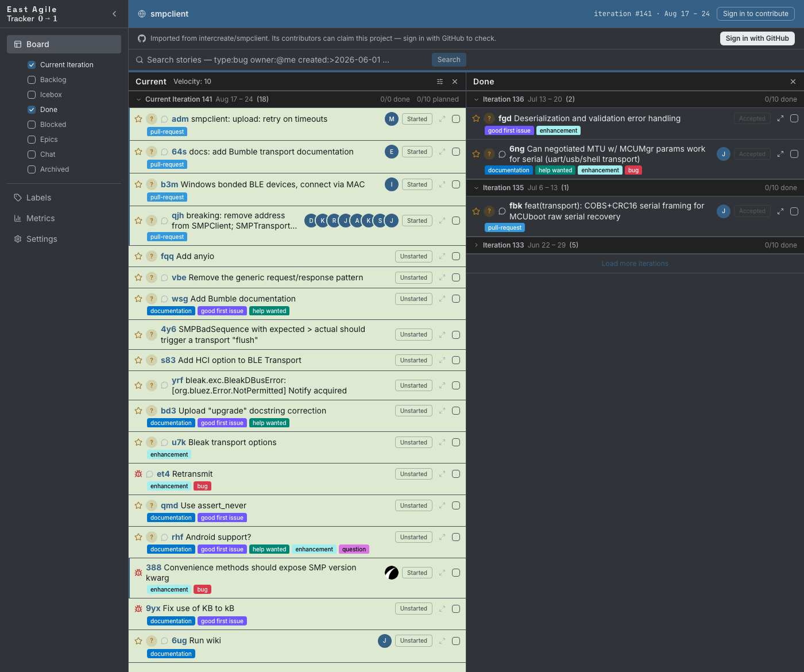The height and width of the screenshot is (672, 804).
Task: Open Metrics in the sidebar
Action: (x=64, y=218)
